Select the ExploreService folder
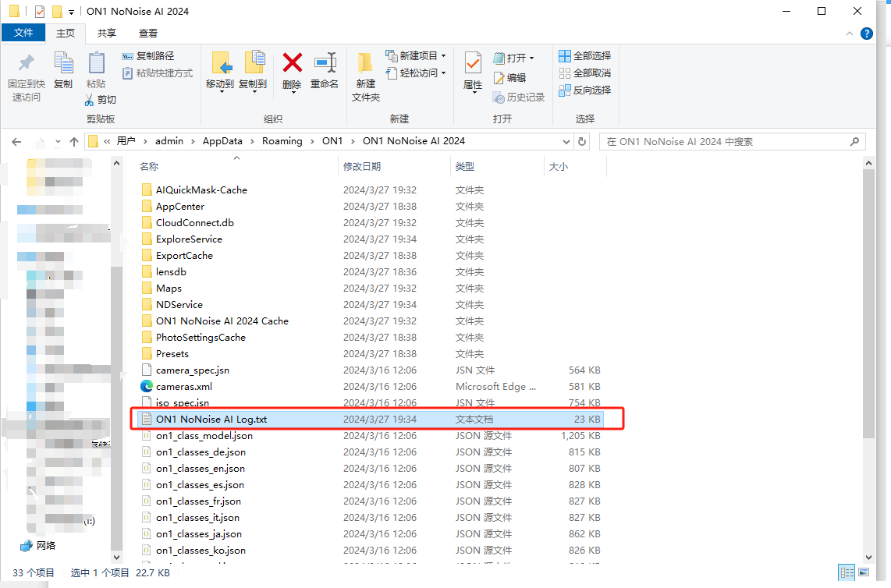 (x=189, y=239)
